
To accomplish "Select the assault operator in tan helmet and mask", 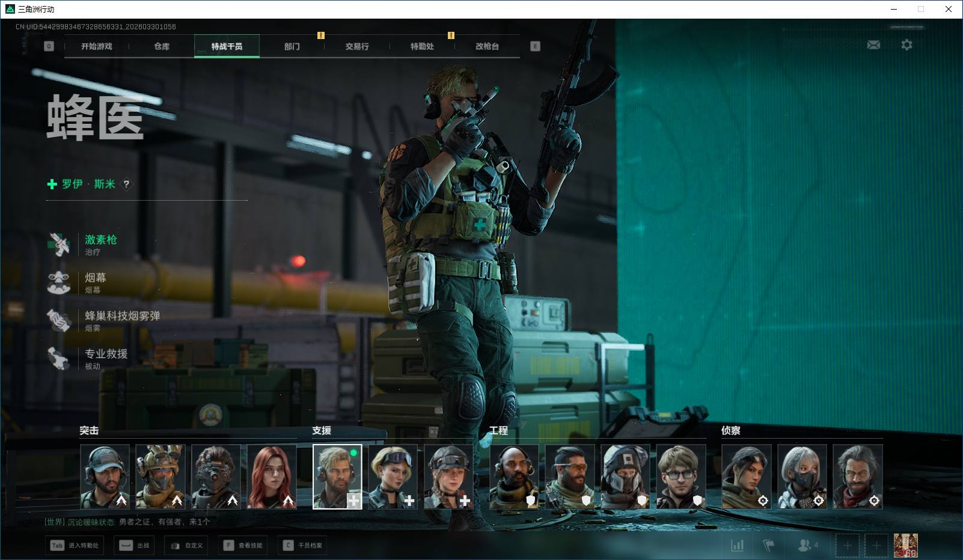I will click(160, 477).
